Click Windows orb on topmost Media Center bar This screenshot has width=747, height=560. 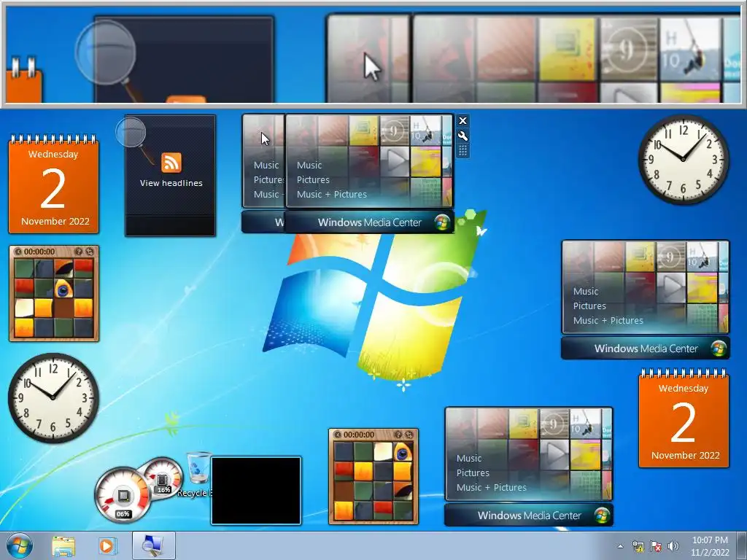pyautogui.click(x=442, y=222)
